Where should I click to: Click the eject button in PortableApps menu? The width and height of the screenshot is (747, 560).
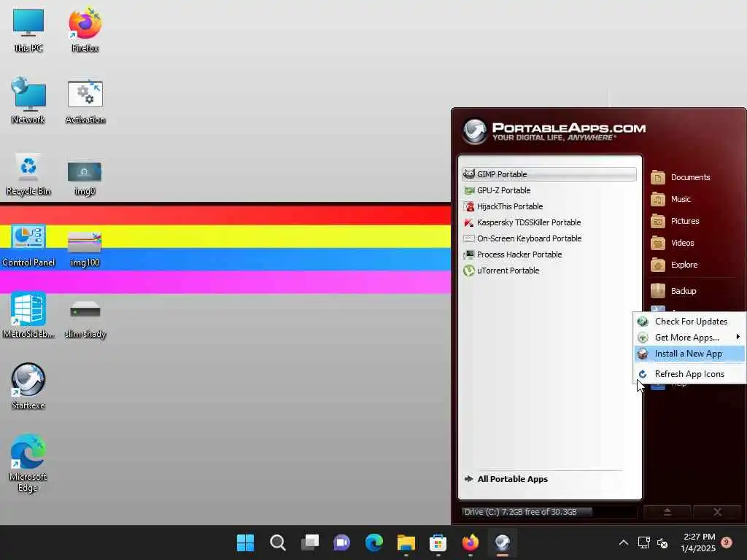[x=667, y=512]
